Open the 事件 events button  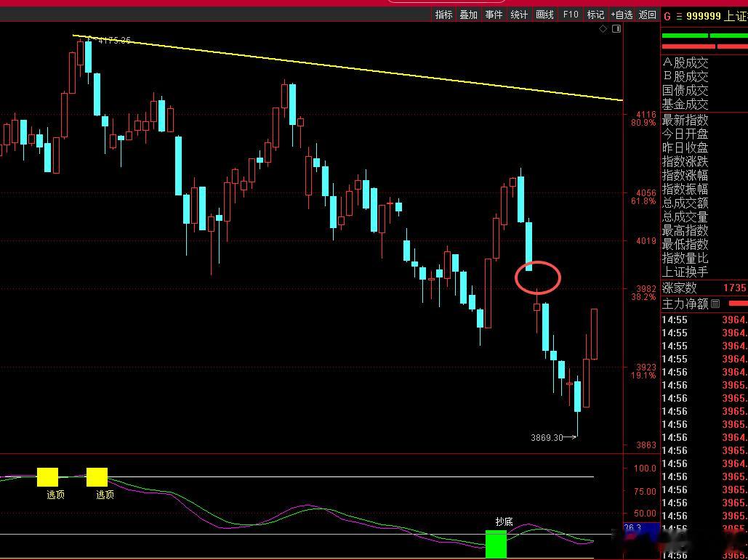(x=494, y=15)
